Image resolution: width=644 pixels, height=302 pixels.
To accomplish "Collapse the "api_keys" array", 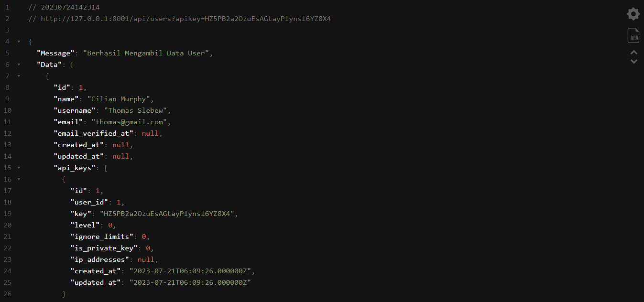I will (19, 168).
